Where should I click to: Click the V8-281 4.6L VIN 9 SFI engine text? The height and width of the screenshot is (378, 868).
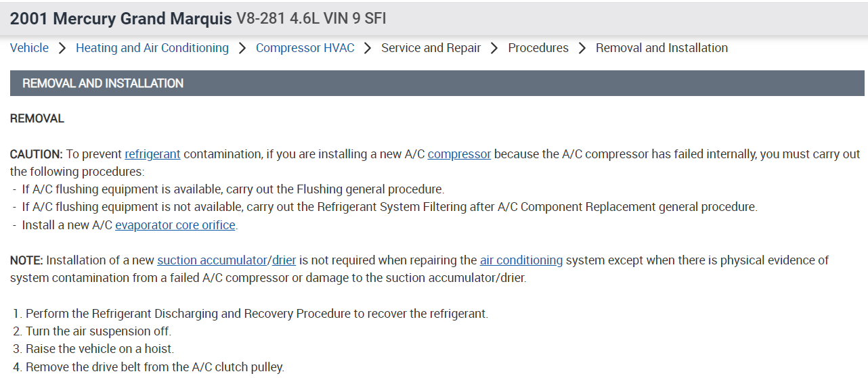click(x=311, y=19)
